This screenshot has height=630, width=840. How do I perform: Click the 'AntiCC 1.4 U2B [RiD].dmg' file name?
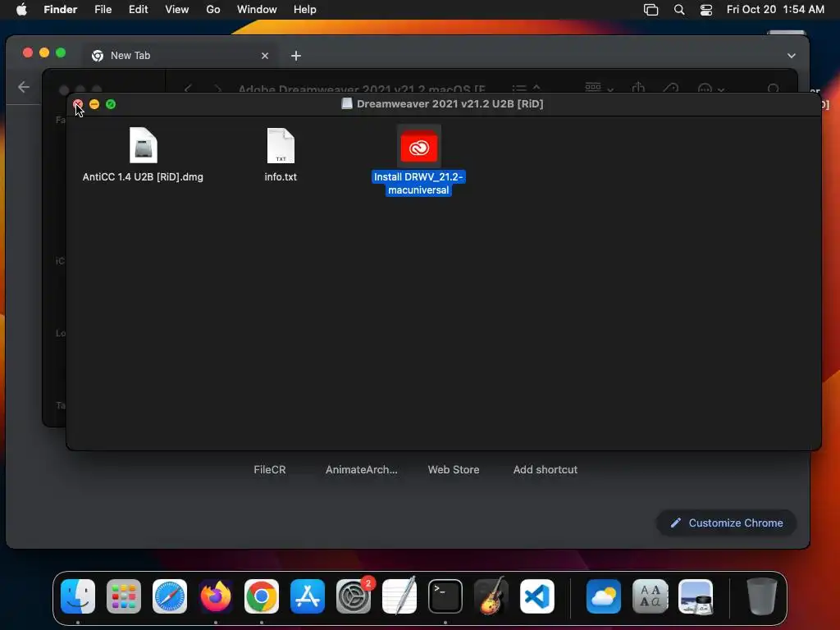[x=143, y=177]
